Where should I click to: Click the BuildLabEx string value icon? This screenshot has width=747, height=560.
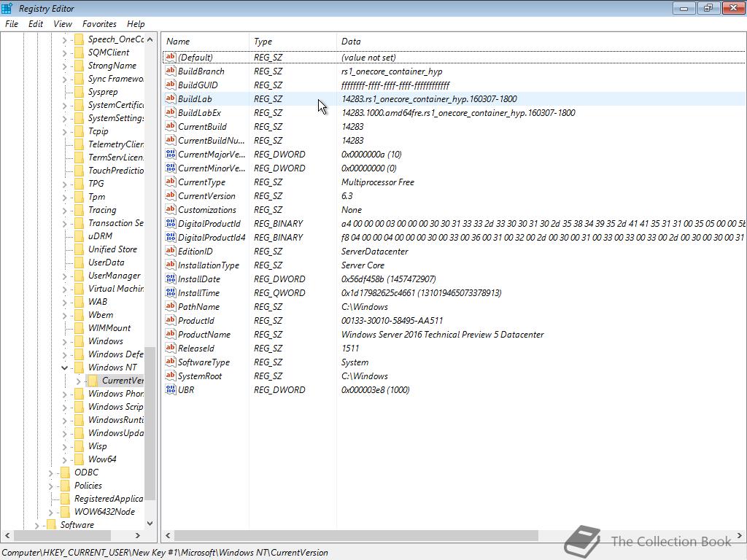coord(170,112)
